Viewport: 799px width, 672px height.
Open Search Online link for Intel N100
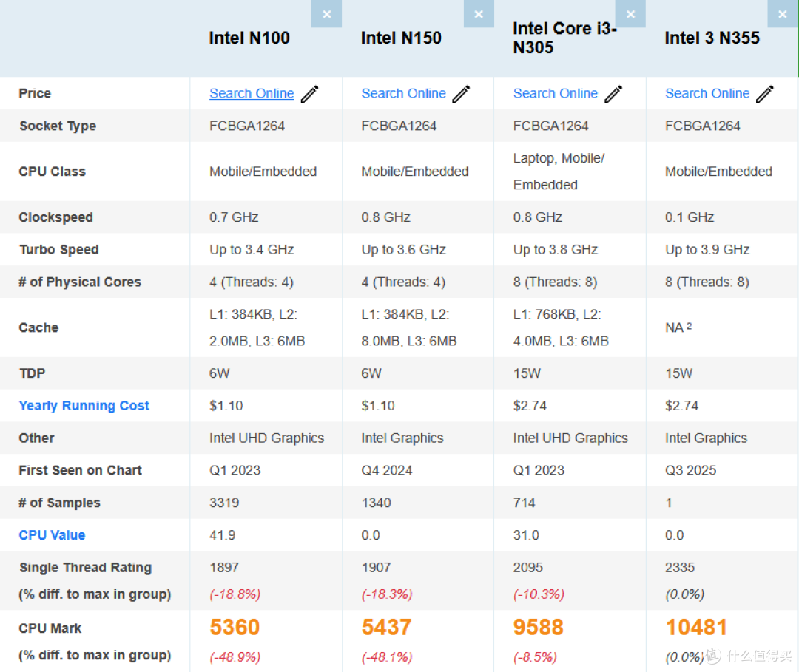click(x=252, y=94)
